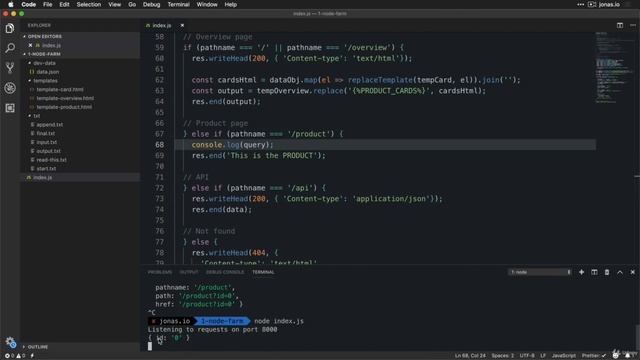Screen dimensions: 640x360
Task: Switch to the Output panel tab
Action: (x=189, y=272)
